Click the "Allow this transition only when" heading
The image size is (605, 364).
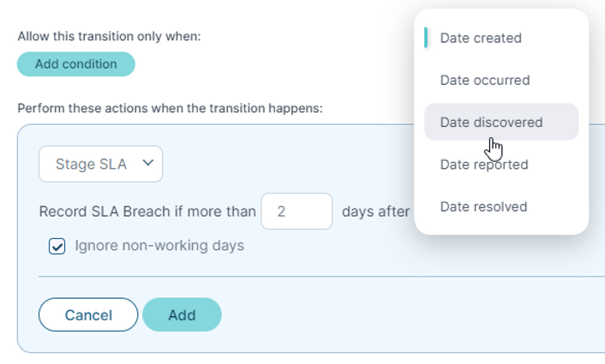tap(109, 36)
